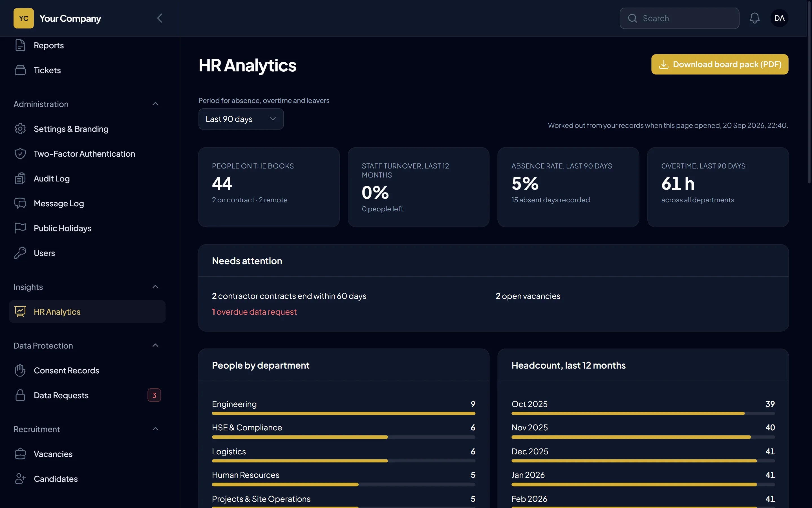Click the Absence rate 5% value
This screenshot has width=812, height=508.
pyautogui.click(x=525, y=183)
